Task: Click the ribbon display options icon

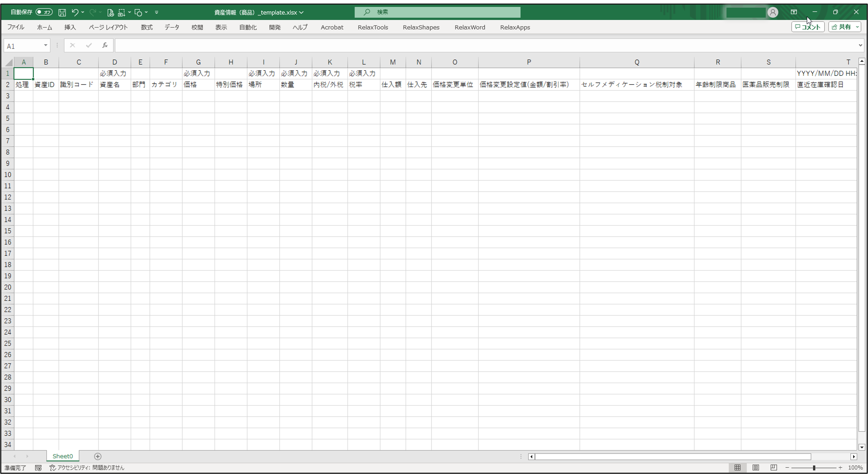Action: point(793,12)
